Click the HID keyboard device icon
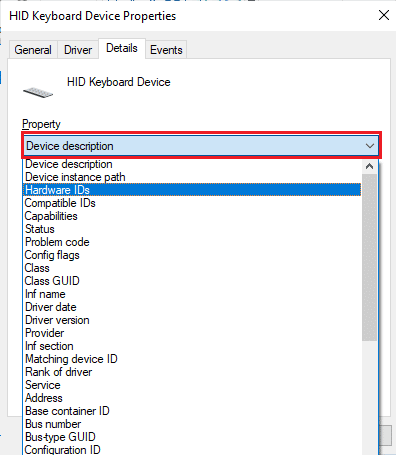Viewport: 396px width, 455px height. (38, 92)
